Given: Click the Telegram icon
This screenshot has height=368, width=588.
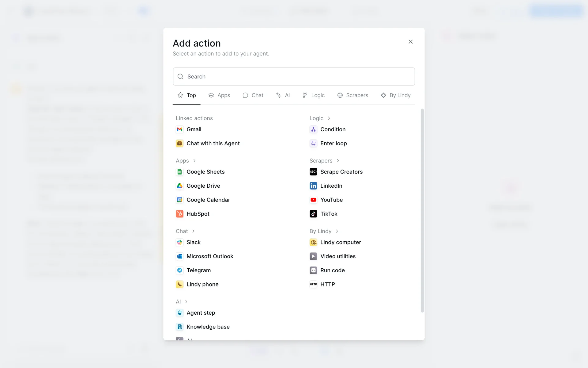Looking at the screenshot, I should coord(179,270).
